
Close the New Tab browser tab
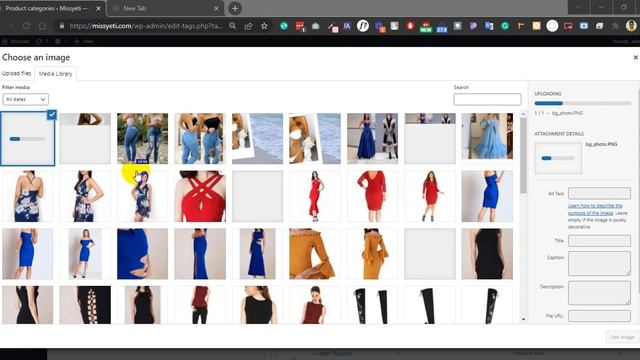point(216,8)
